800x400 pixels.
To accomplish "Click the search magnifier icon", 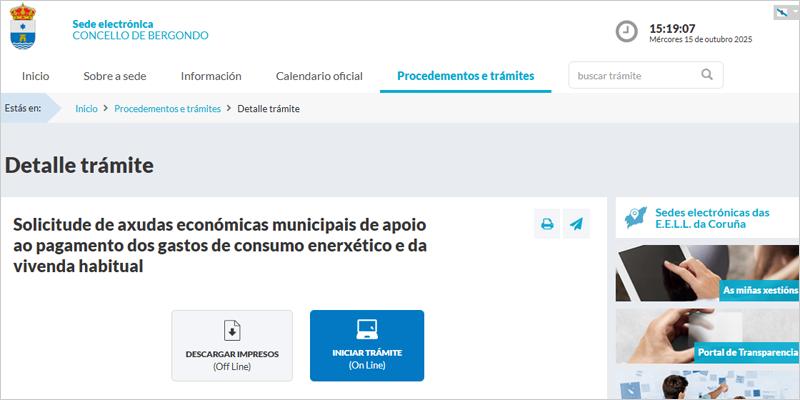I will (x=707, y=75).
